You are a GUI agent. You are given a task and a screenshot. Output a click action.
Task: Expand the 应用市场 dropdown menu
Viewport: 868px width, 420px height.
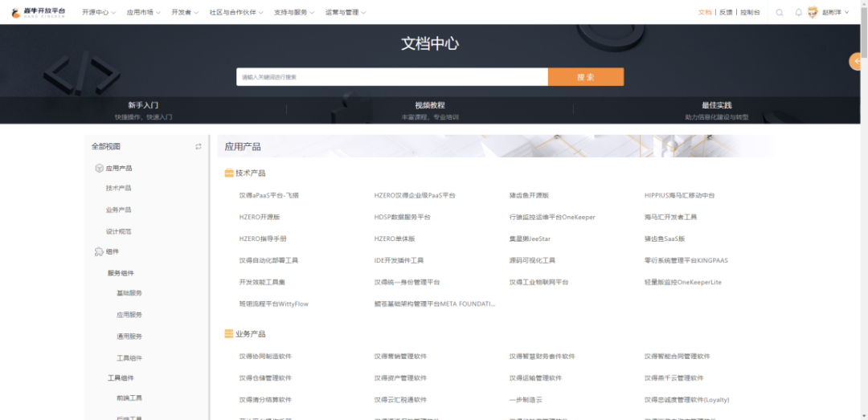(143, 12)
